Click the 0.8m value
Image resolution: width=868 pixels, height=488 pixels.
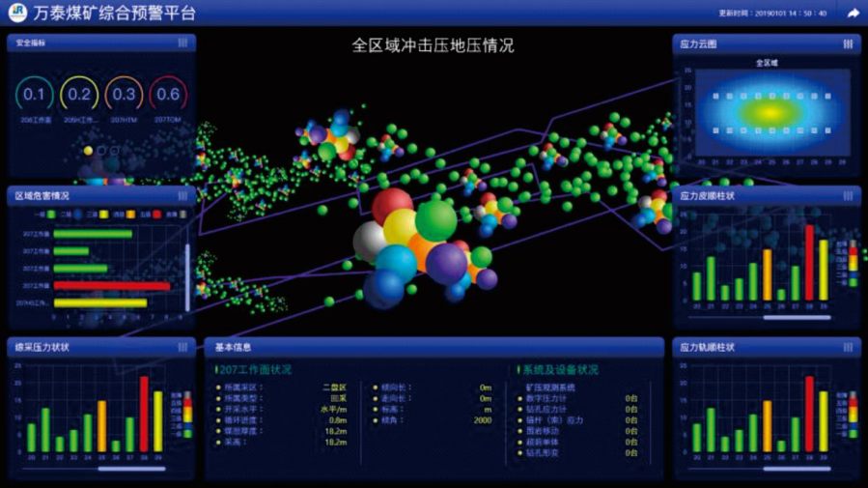338,420
